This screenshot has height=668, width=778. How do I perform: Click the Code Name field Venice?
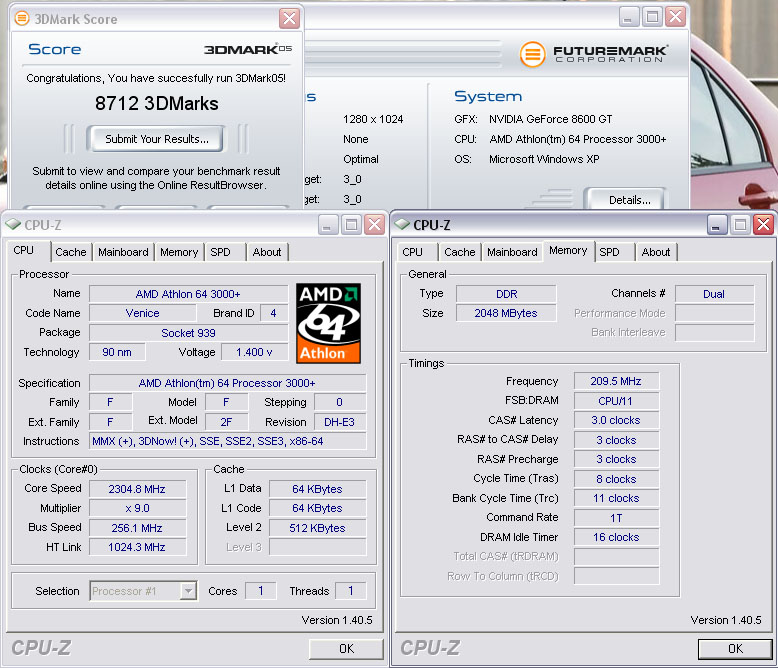tap(142, 313)
